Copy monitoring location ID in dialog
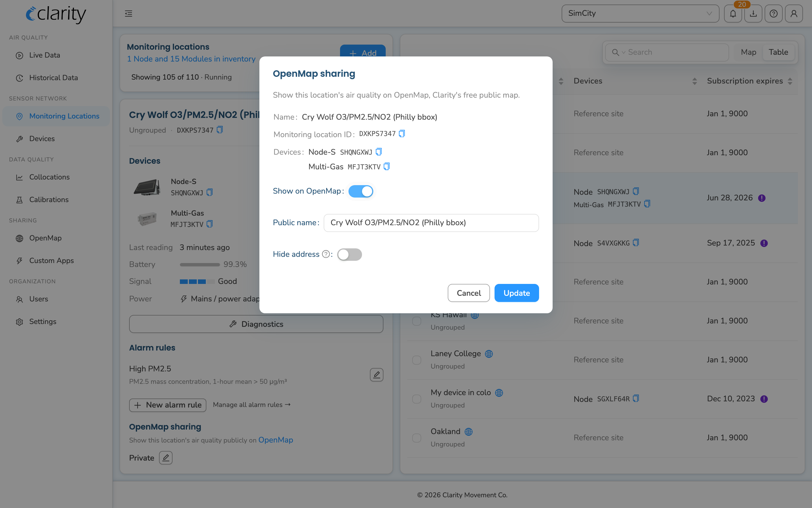The image size is (812, 508). [x=402, y=134]
